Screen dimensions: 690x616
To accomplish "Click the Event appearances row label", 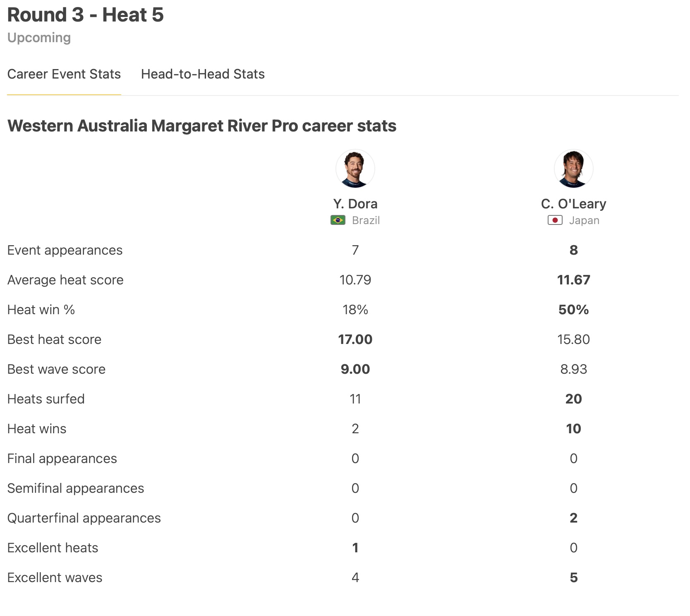I will tap(65, 250).
